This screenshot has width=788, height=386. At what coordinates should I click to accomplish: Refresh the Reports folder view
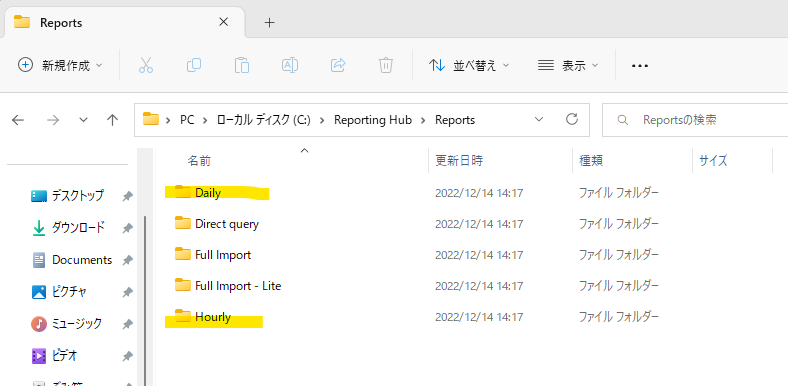click(x=571, y=120)
